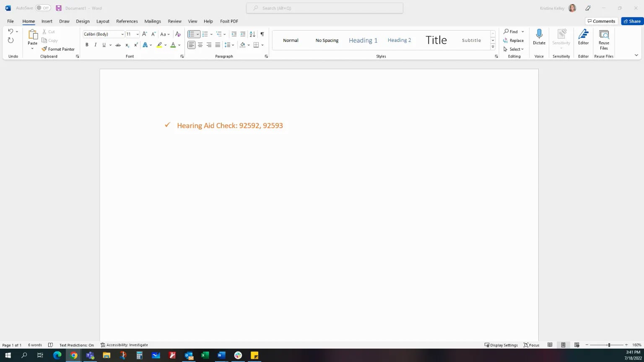Image resolution: width=644 pixels, height=362 pixels.
Task: Open the Editor proofing tool
Action: [x=583, y=37]
